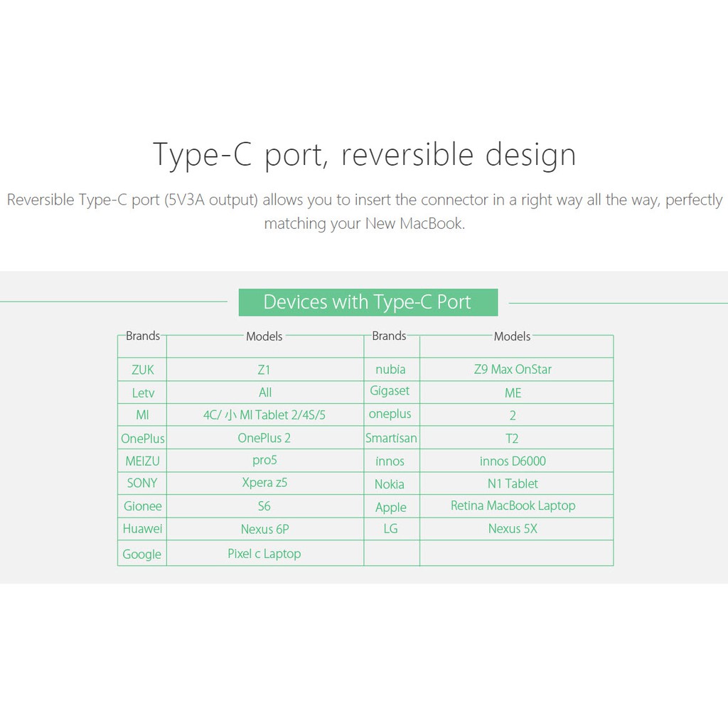Select the ZUK brand cell
728x728 pixels.
pos(142,370)
